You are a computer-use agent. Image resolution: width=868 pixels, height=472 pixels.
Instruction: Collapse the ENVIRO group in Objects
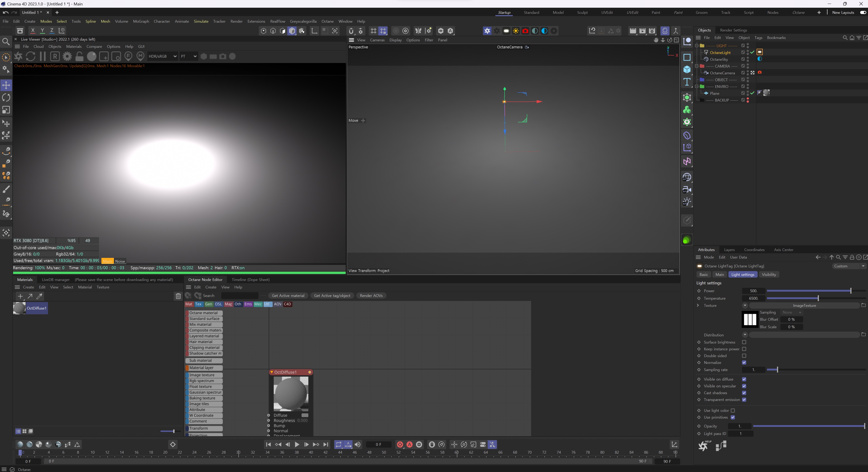[697, 86]
